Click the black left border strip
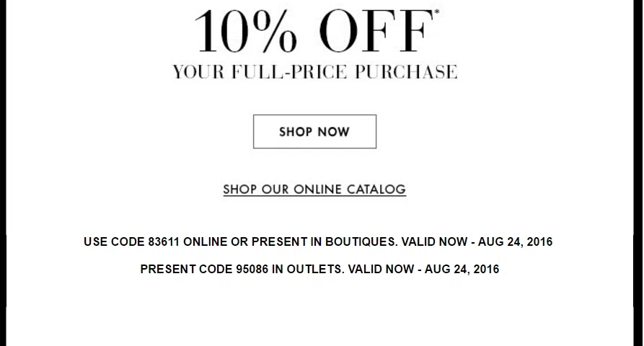Viewport: 644px width, 346px height. tap(3, 173)
